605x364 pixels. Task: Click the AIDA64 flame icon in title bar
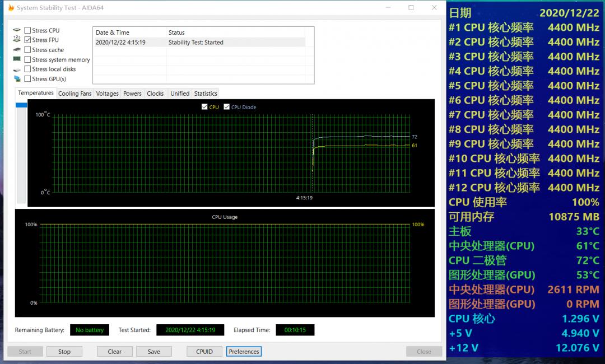(x=11, y=8)
